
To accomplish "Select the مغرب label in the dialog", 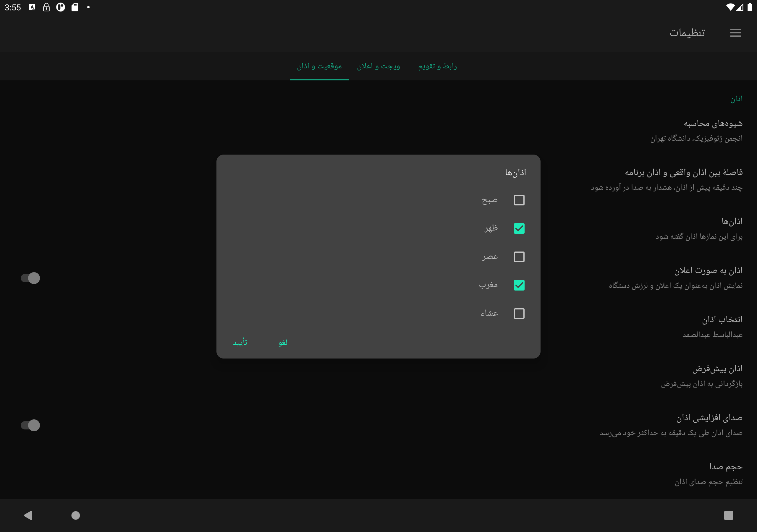I will click(x=488, y=285).
